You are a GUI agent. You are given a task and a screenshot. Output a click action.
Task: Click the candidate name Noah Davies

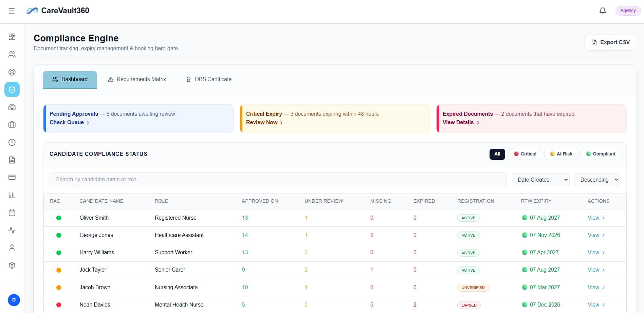tap(95, 305)
